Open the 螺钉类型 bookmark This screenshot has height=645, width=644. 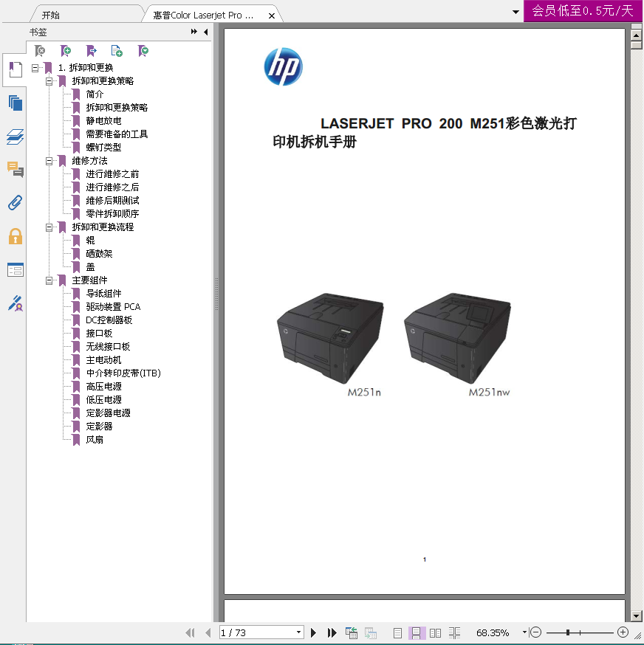click(104, 148)
